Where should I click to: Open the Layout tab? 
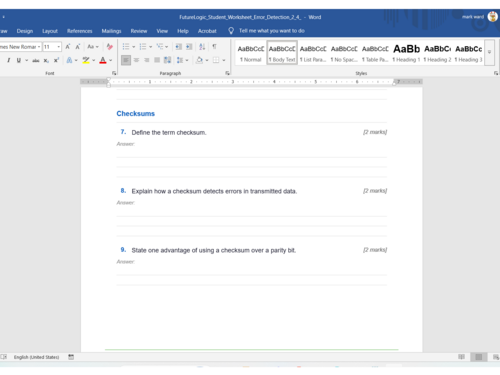coord(50,31)
